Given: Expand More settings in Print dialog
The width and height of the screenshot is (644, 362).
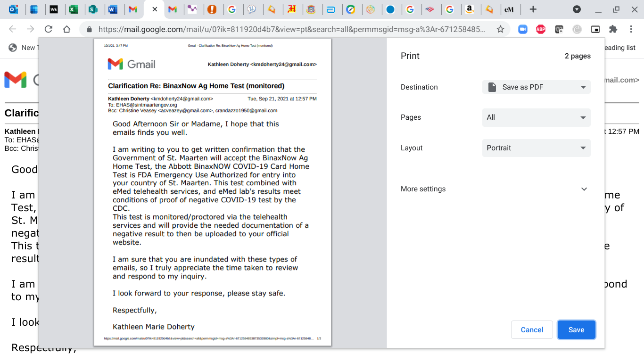Looking at the screenshot, I should coord(495,189).
